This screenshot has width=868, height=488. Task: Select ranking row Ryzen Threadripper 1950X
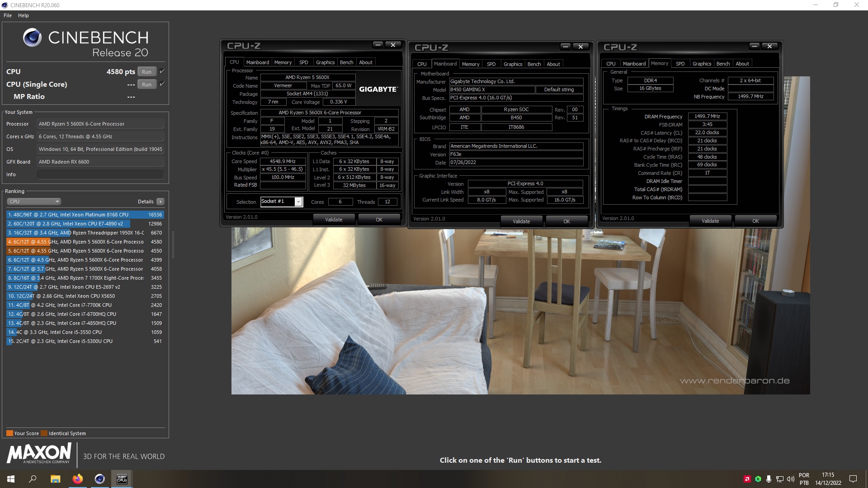point(85,233)
